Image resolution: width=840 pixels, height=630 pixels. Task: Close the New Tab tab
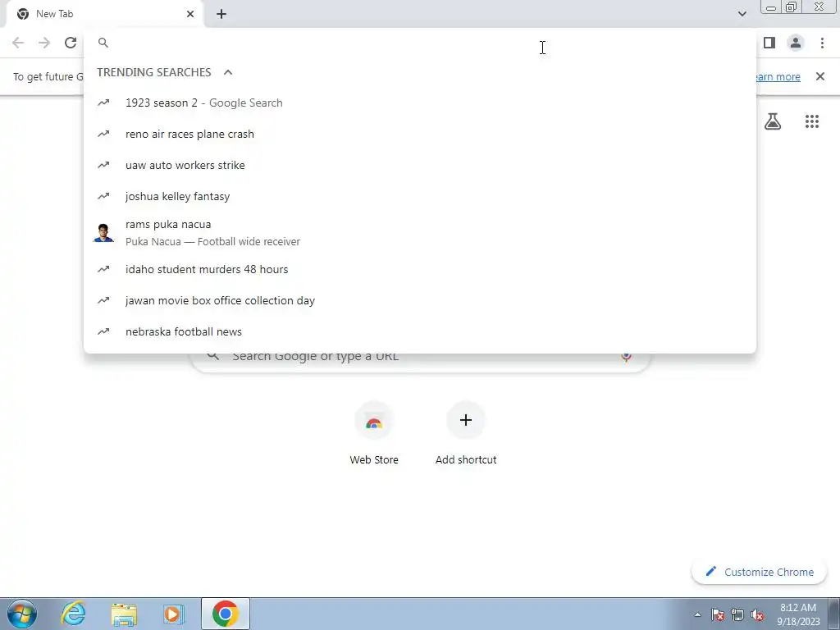pyautogui.click(x=190, y=14)
